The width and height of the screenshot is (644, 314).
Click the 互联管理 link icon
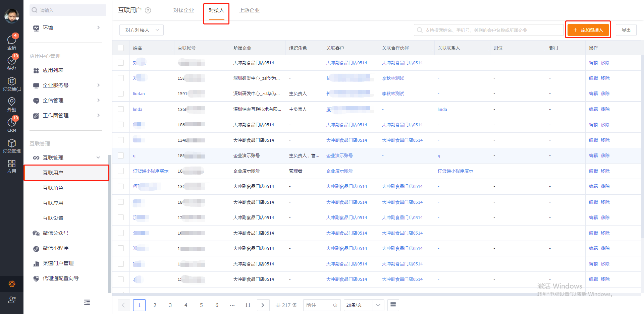(x=36, y=158)
